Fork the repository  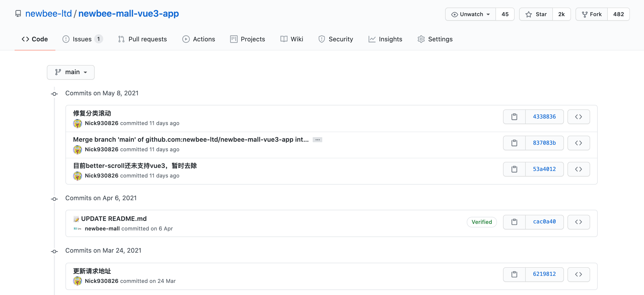592,14
